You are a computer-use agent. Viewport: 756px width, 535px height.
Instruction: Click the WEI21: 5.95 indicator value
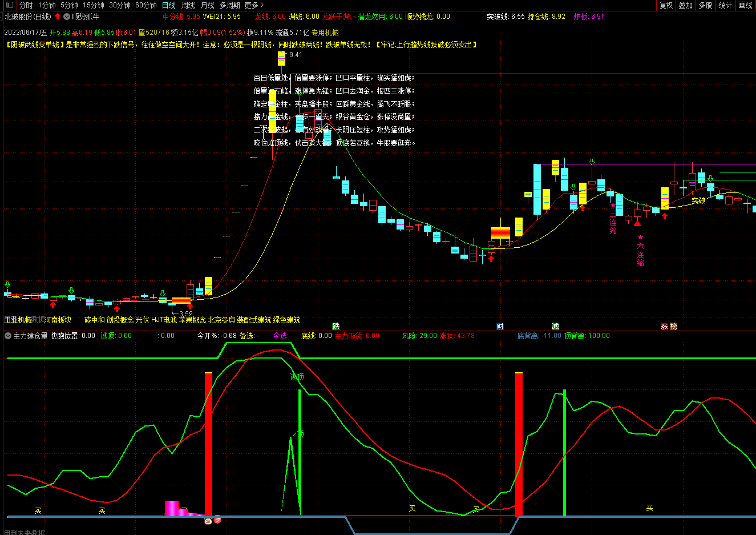coord(222,17)
